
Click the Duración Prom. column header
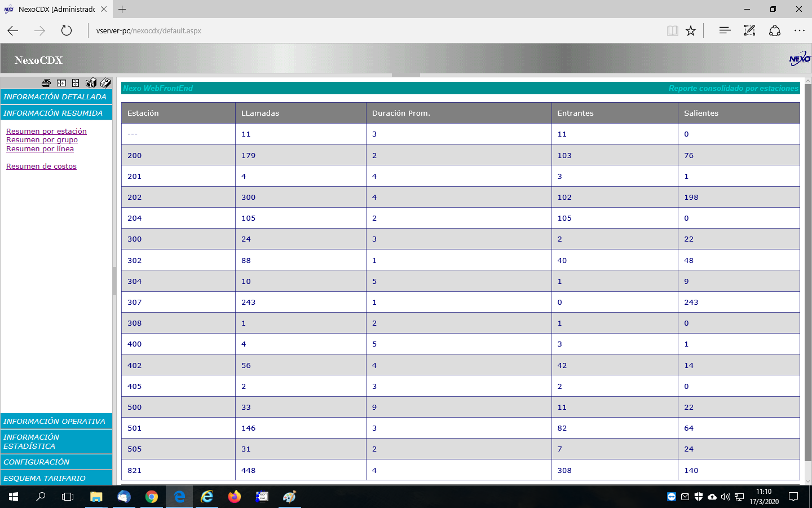[459, 113]
